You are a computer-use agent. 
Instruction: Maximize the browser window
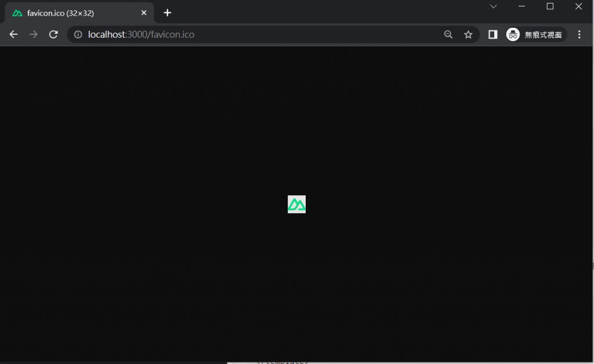pyautogui.click(x=550, y=6)
